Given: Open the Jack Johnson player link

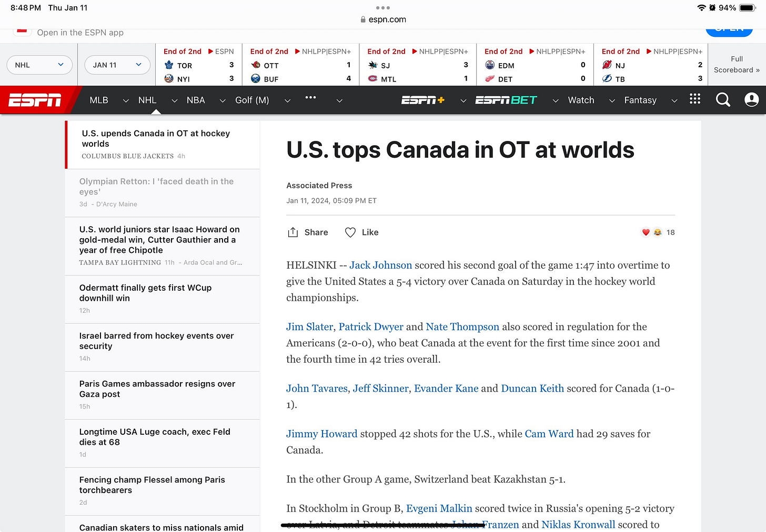Looking at the screenshot, I should 381,265.
